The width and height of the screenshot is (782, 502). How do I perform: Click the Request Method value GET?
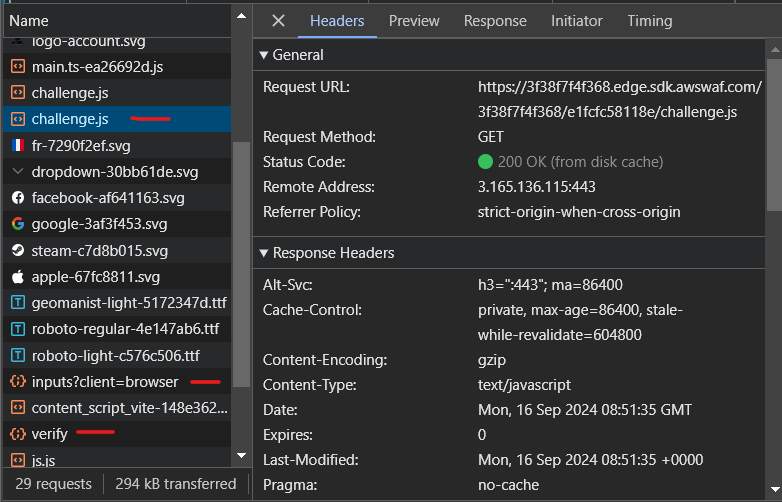tap(491, 137)
